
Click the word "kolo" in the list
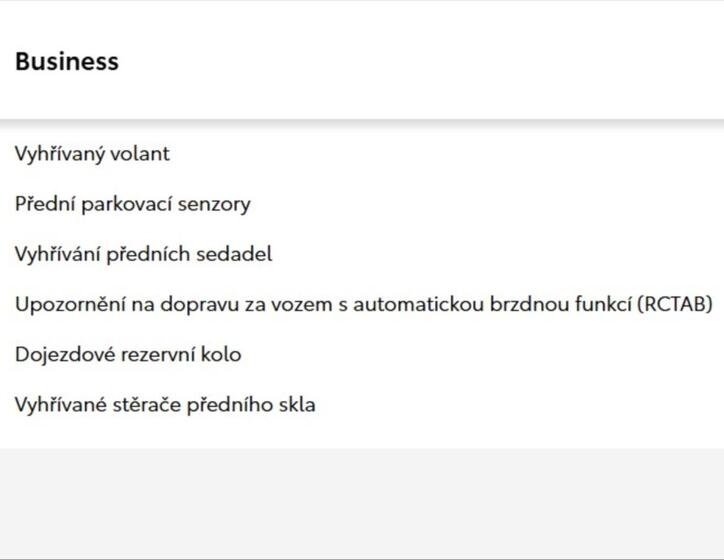click(x=221, y=354)
